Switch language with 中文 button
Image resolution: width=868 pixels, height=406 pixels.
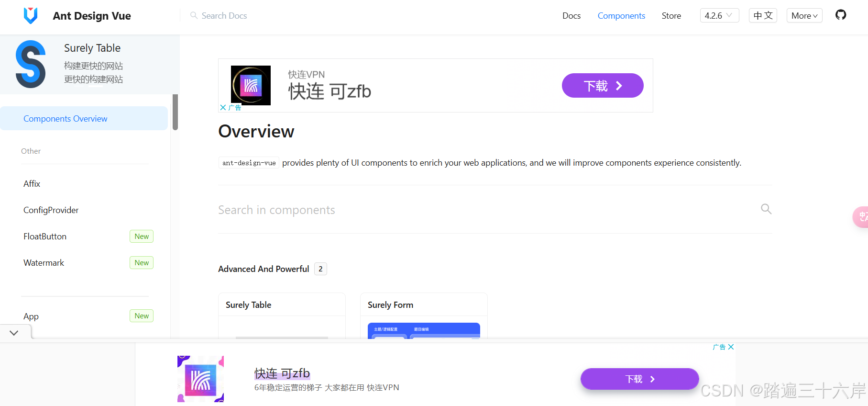(x=763, y=15)
